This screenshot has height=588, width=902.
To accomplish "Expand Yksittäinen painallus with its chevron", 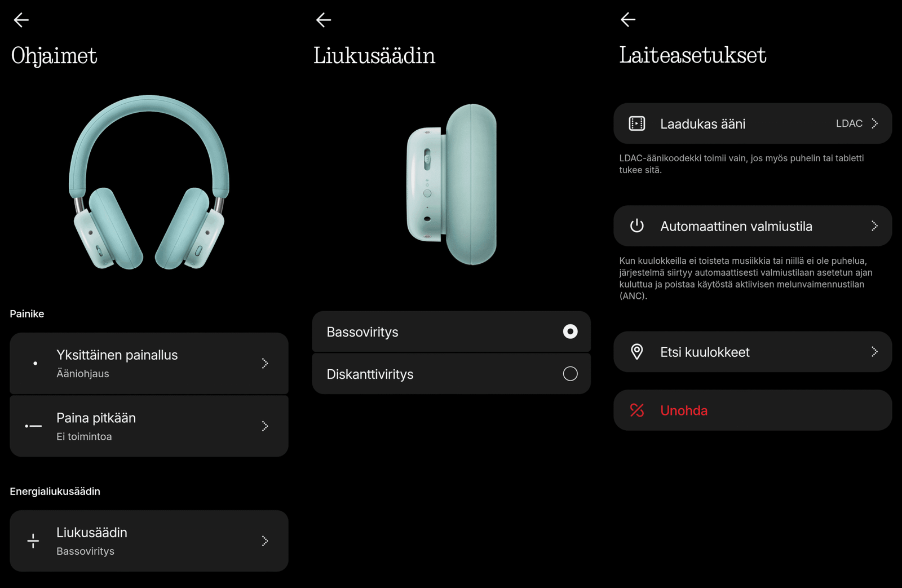I will click(x=265, y=364).
